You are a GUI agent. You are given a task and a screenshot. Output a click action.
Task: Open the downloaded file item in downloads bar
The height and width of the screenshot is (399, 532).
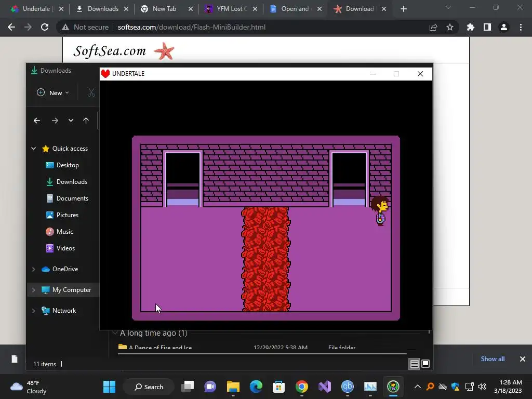pyautogui.click(x=14, y=359)
